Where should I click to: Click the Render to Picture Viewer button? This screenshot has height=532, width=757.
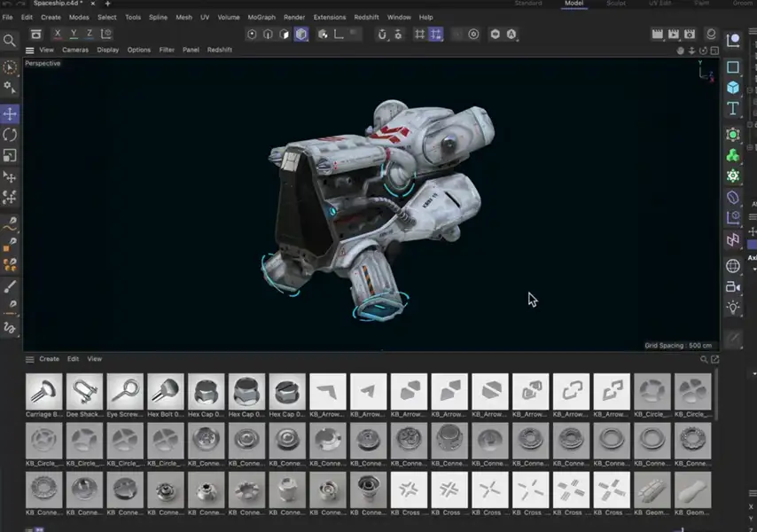pos(673,34)
